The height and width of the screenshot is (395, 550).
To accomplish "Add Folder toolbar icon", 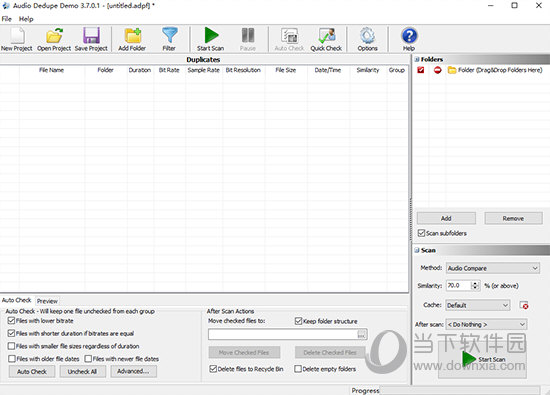I will (132, 39).
